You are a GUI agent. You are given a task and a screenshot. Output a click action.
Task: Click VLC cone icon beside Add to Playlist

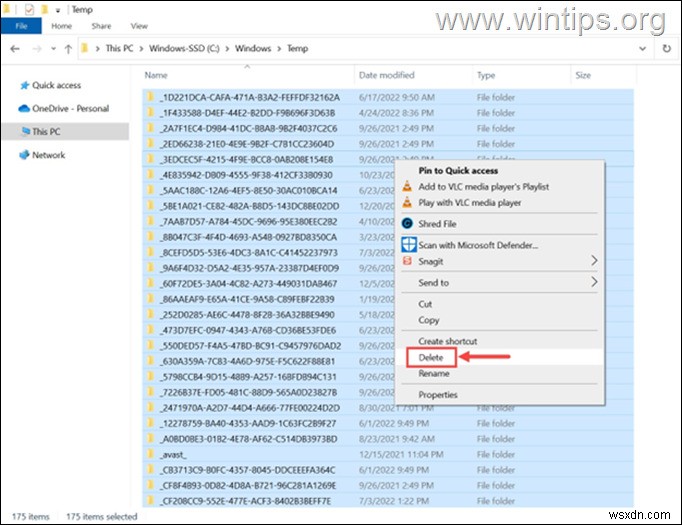pos(407,186)
